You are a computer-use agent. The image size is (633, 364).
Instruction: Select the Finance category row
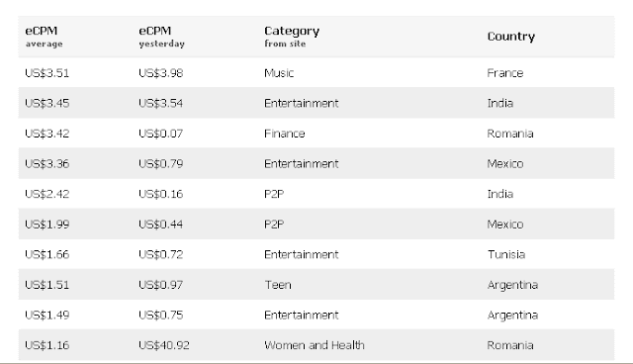[316, 134]
